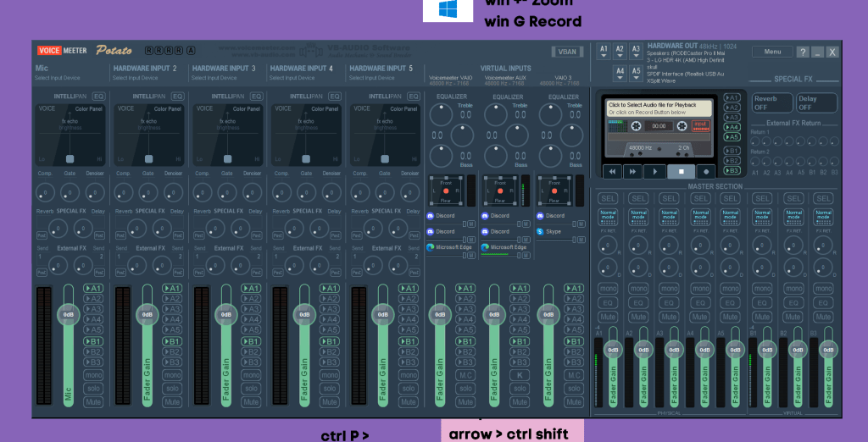The height and width of the screenshot is (442, 868).
Task: Click the Treble knob on Voicemeeter VAIO equalizer
Action: [441, 114]
